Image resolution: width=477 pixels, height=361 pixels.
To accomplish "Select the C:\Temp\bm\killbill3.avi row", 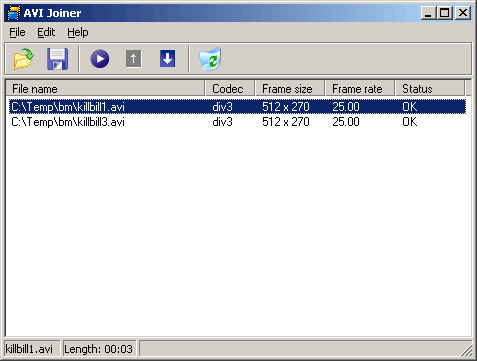I will [237, 122].
